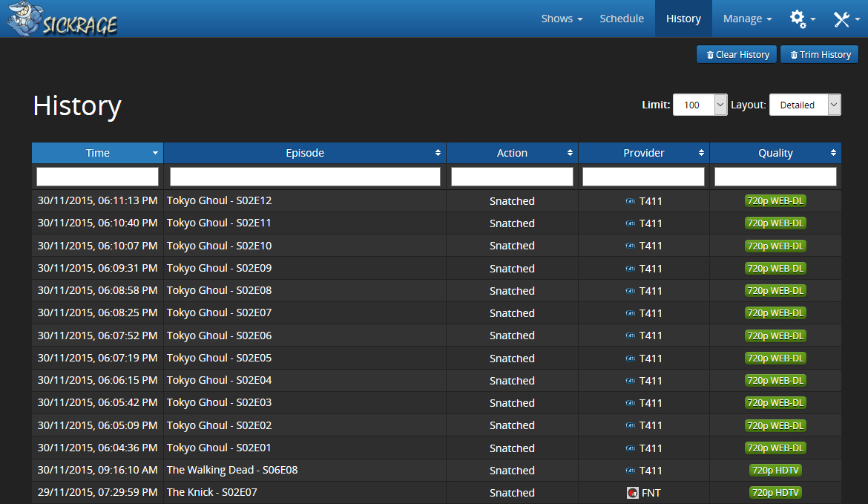Click the 720p HDTV badge for The Walking Dead
The image size is (868, 504).
(775, 471)
